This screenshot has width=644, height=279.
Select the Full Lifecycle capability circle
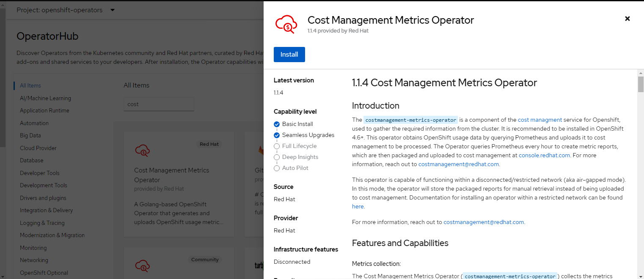pyautogui.click(x=277, y=146)
